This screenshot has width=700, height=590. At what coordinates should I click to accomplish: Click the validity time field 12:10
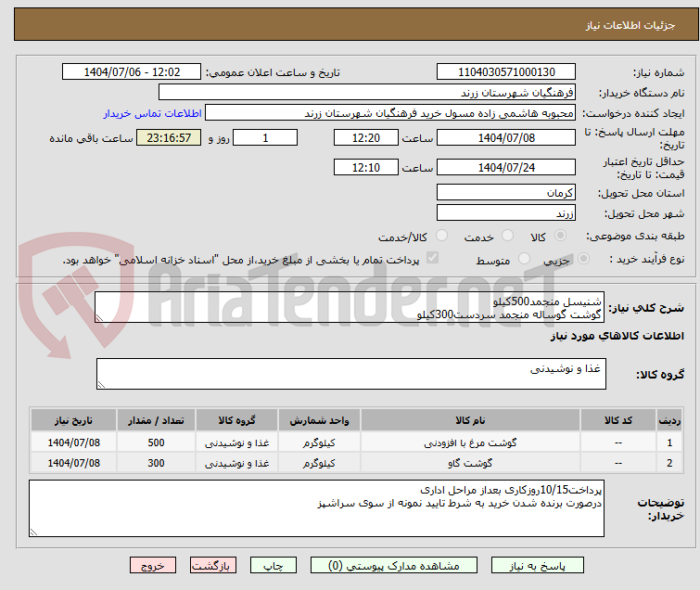[x=365, y=168]
